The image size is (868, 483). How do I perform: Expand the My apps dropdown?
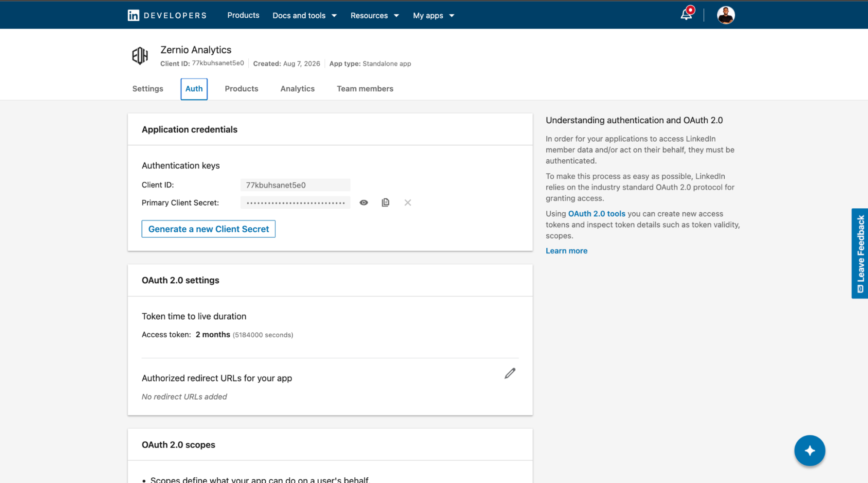coord(434,16)
